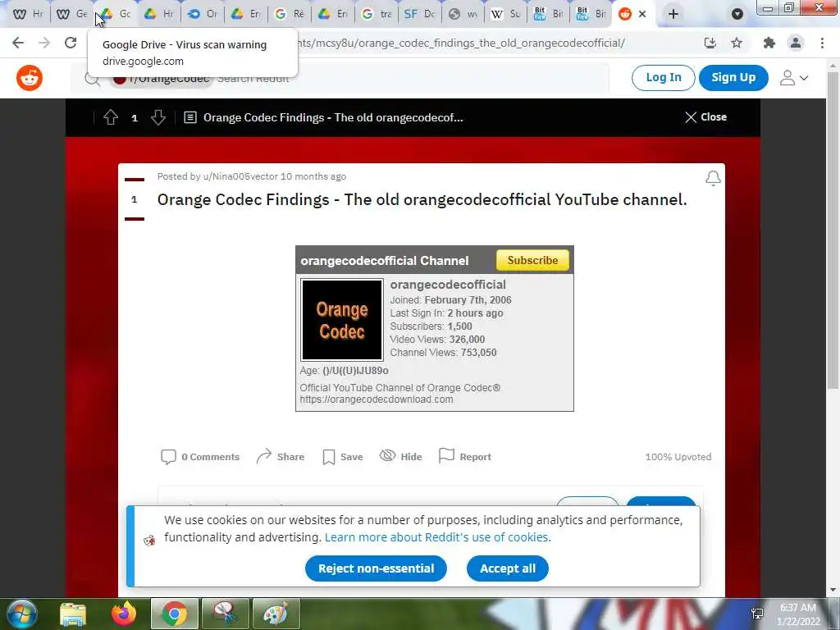Switch to the Wikipedia 'Ge' tab
840x630 pixels.
pos(72,14)
